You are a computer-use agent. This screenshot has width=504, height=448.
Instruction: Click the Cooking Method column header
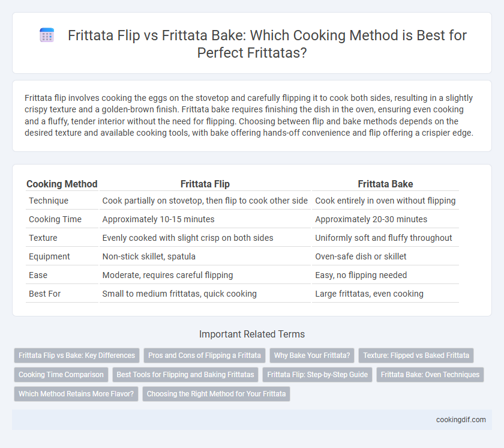[62, 184]
